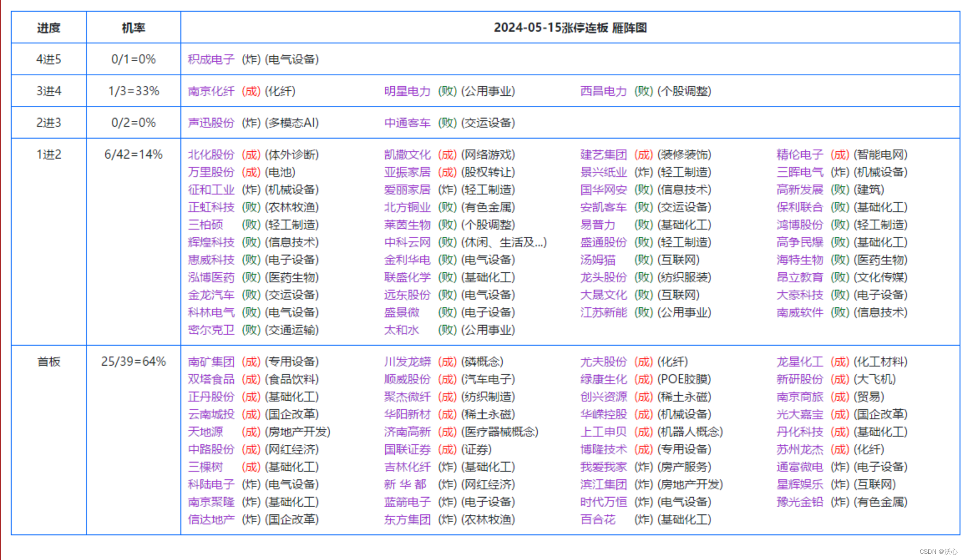Select 明星电力 in the 3进4 row

tap(408, 91)
